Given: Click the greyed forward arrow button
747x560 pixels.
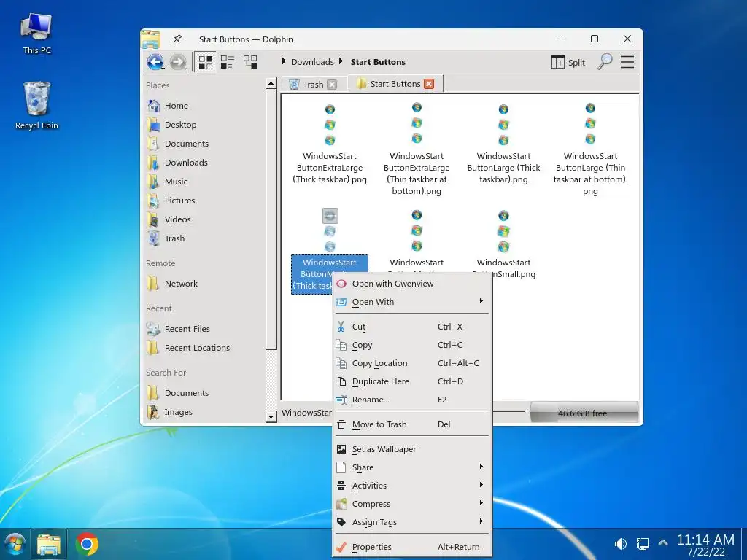Looking at the screenshot, I should pyautogui.click(x=178, y=62).
